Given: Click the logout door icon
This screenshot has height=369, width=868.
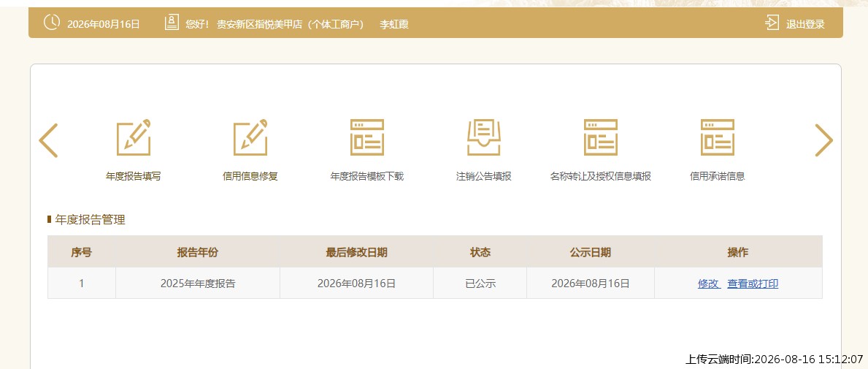Looking at the screenshot, I should 772,23.
